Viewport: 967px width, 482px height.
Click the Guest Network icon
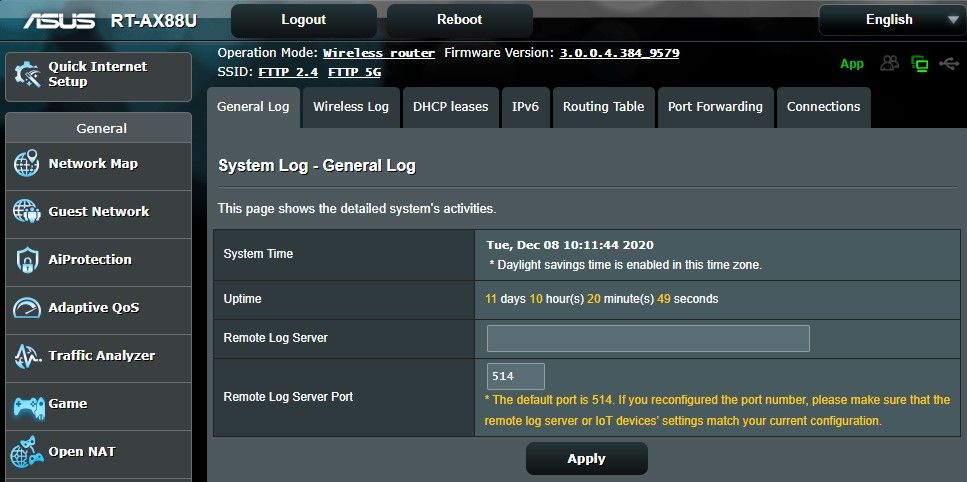27,211
